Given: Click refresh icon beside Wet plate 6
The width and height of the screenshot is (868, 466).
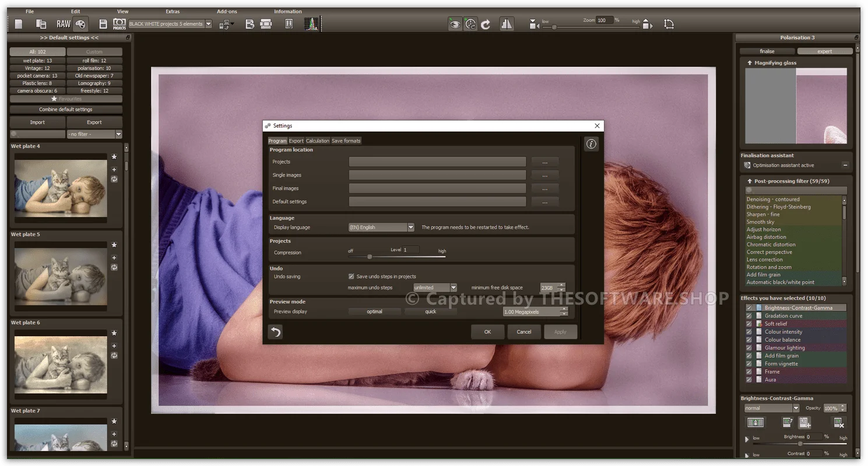Looking at the screenshot, I should [x=114, y=355].
